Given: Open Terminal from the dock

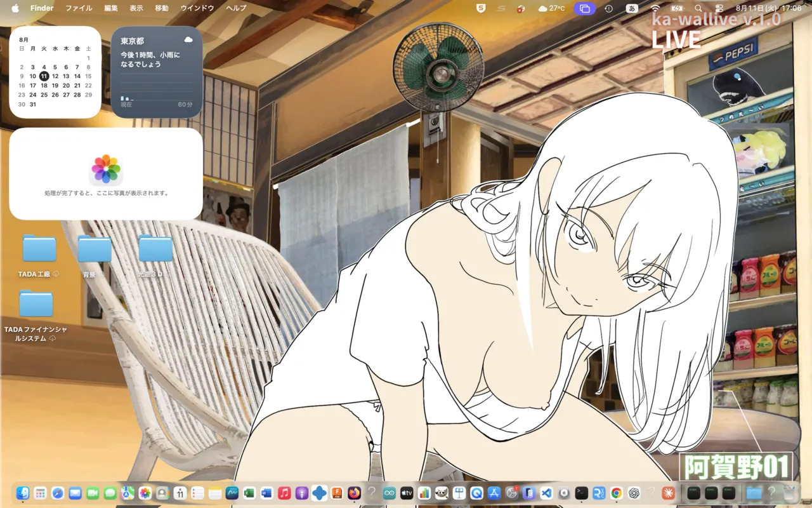Looking at the screenshot, I should tap(581, 493).
